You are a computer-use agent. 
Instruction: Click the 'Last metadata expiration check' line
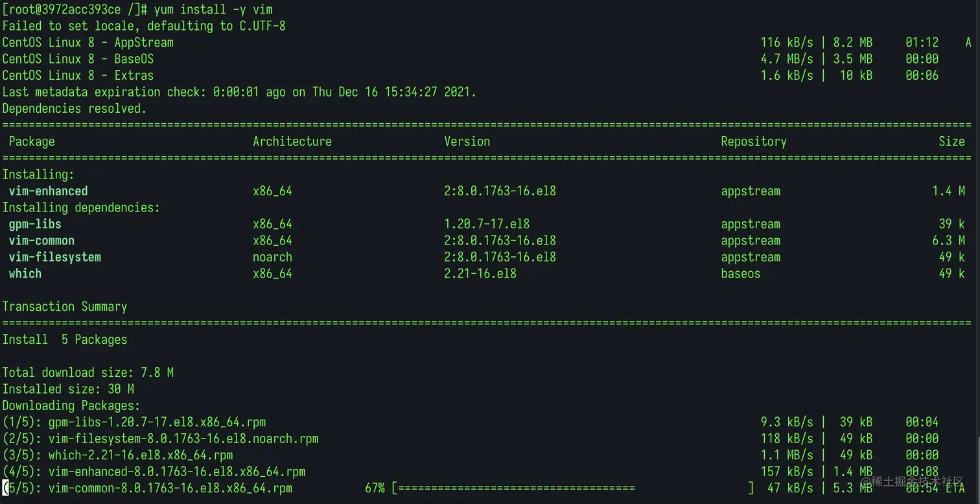(239, 92)
